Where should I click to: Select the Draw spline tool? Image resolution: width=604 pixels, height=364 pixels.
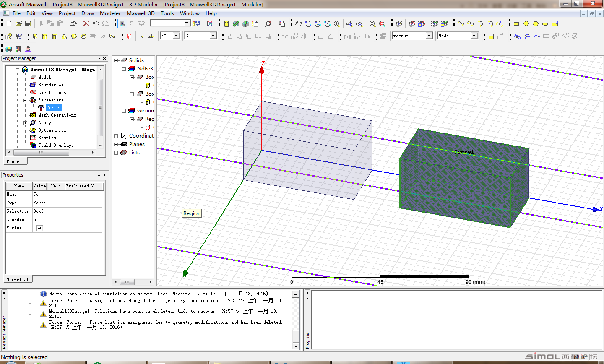(471, 24)
